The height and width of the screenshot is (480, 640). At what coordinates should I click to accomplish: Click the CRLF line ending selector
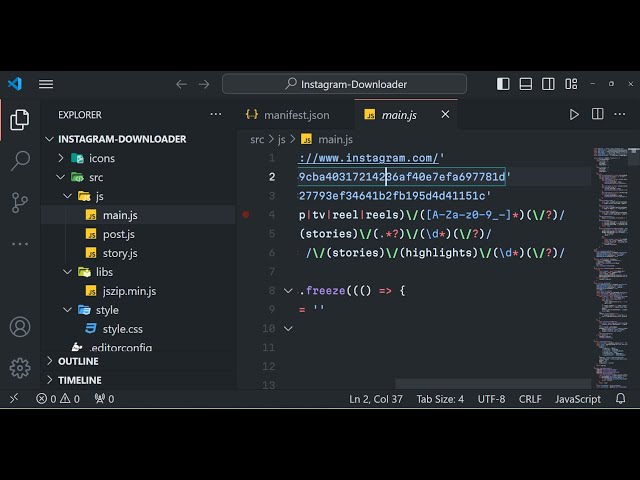(530, 399)
